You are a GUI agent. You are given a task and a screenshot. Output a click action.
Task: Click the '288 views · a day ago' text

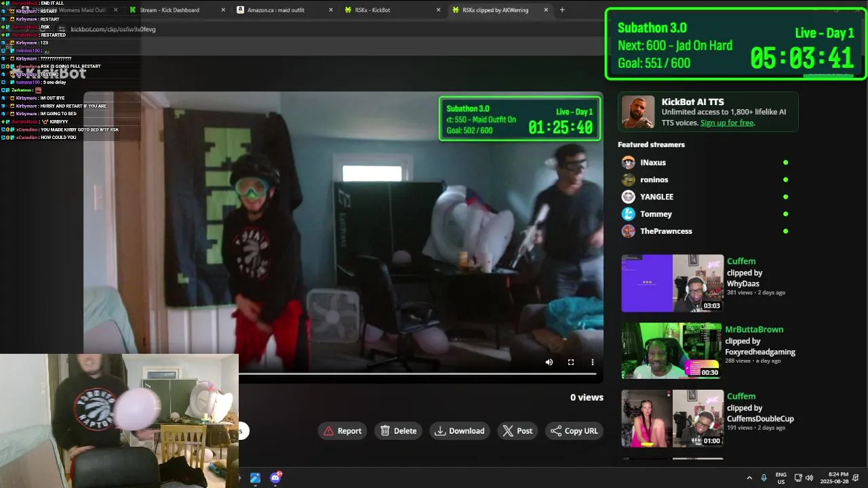(753, 361)
